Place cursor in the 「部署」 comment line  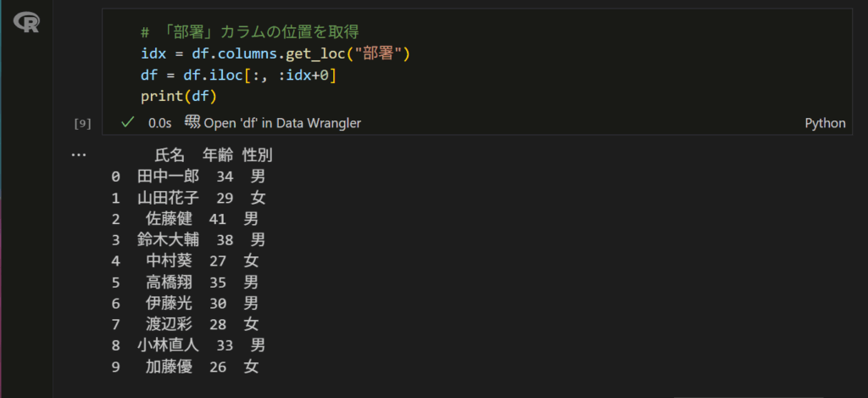pos(250,33)
